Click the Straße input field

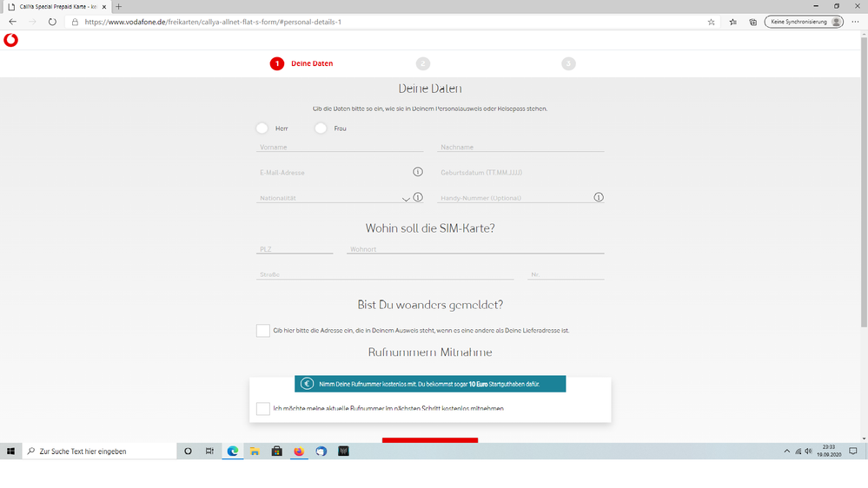tap(385, 274)
